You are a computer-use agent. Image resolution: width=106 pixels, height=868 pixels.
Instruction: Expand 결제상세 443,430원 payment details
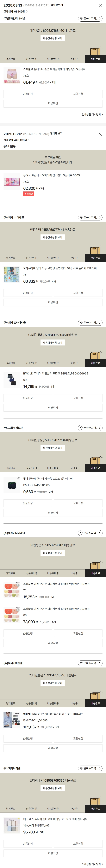point(17,140)
